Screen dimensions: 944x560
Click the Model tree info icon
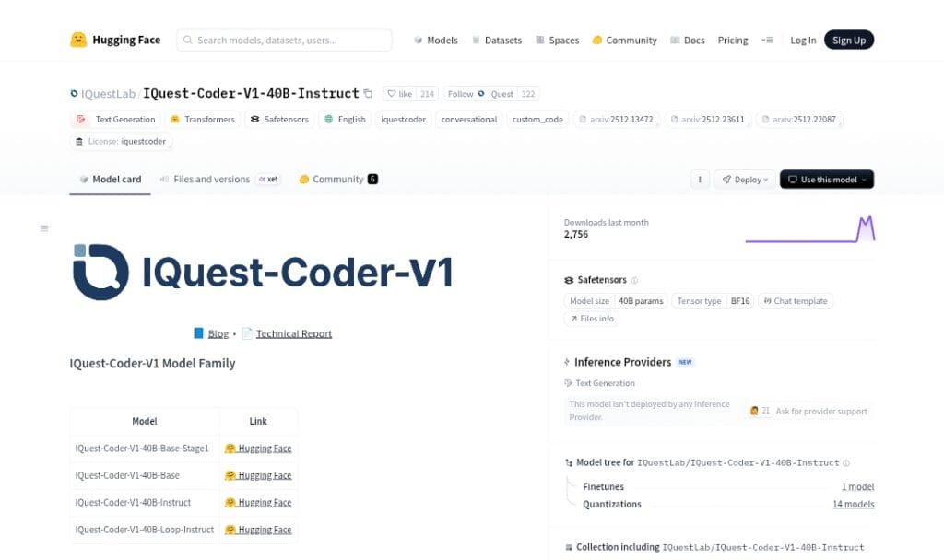[x=846, y=463]
